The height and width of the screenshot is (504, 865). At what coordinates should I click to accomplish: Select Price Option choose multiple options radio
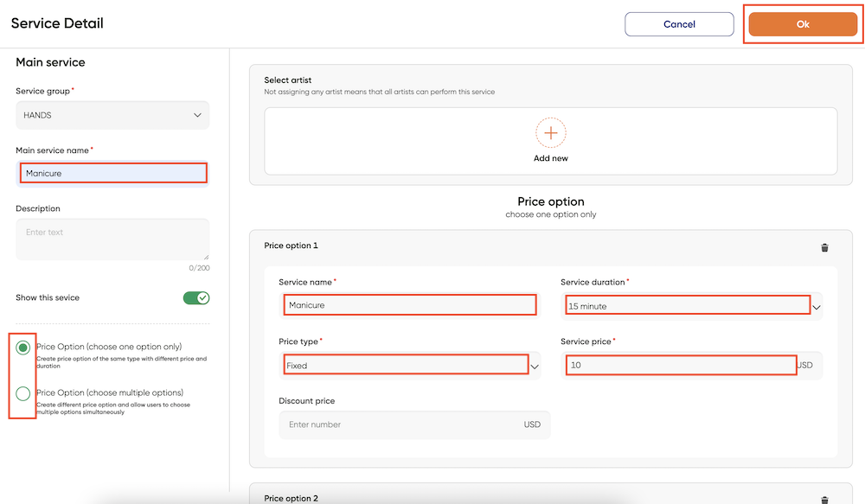[x=23, y=393]
